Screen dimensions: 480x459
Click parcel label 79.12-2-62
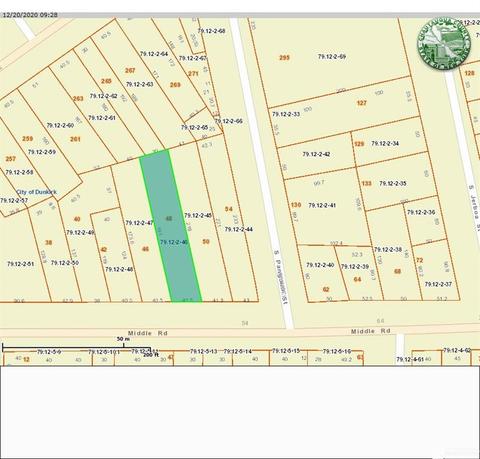103,96
